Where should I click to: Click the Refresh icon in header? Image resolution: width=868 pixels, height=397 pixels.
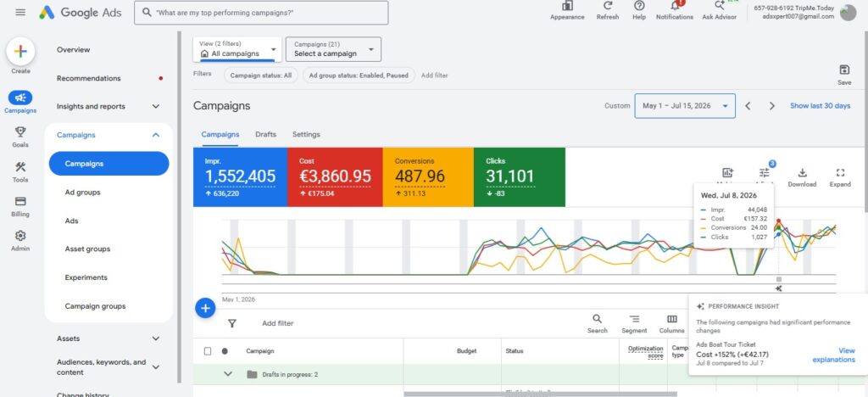(608, 10)
